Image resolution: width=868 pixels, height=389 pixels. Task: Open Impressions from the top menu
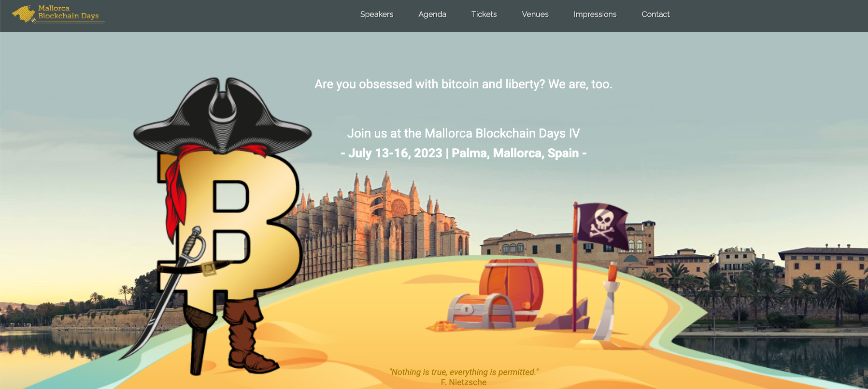[x=595, y=14]
